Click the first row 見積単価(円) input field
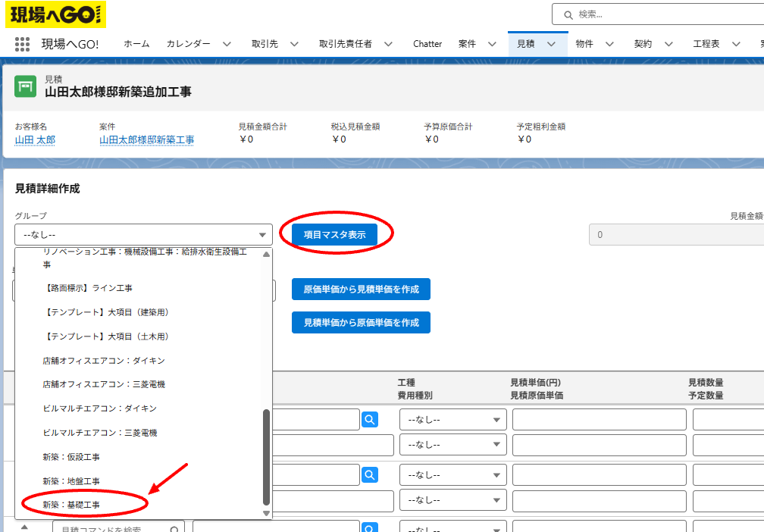This screenshot has height=532, width=764. pyautogui.click(x=600, y=420)
